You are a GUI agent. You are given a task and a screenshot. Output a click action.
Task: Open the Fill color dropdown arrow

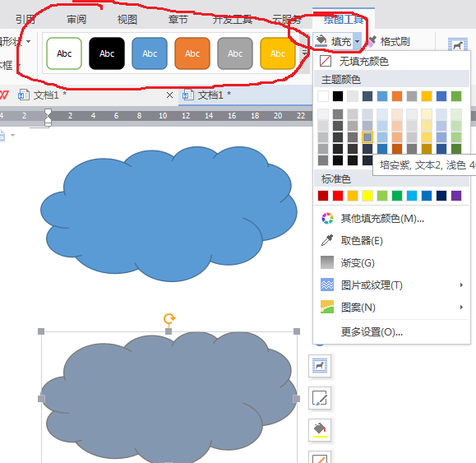pyautogui.click(x=357, y=41)
